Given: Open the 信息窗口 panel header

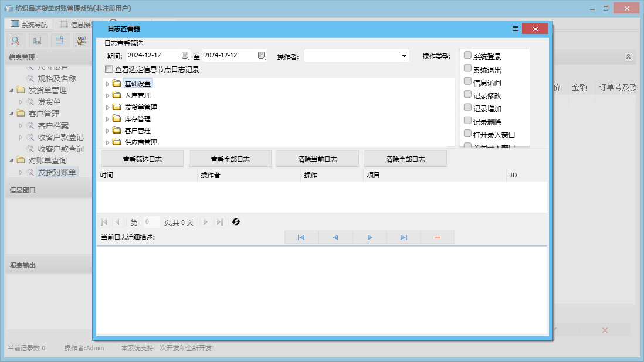Looking at the screenshot, I should coord(49,190).
